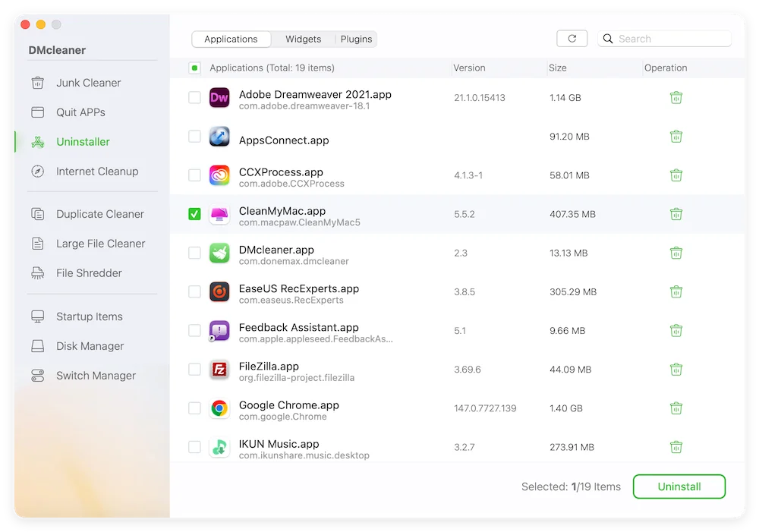Screen dimensions: 759x532
Task: Switch to the Applications tab
Action: (231, 39)
